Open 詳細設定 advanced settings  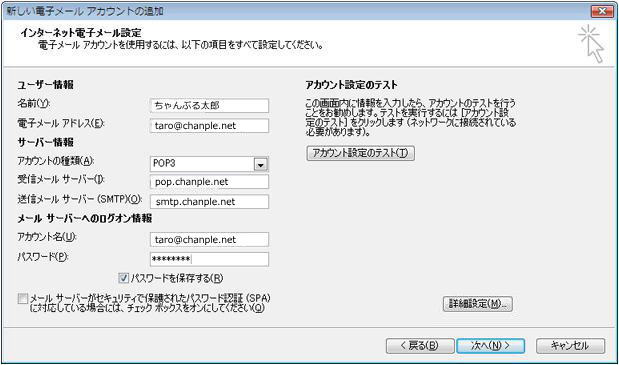[x=478, y=304]
